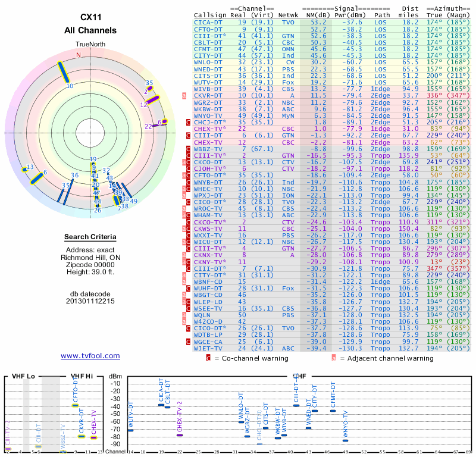Click the 'a' warning icon beside CKNX-TV row

point(184,255)
